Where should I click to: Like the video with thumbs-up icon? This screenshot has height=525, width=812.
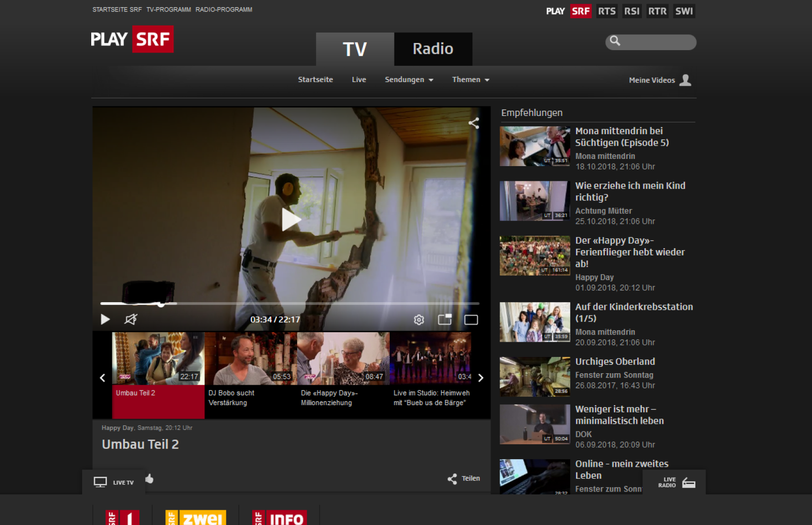(x=150, y=478)
